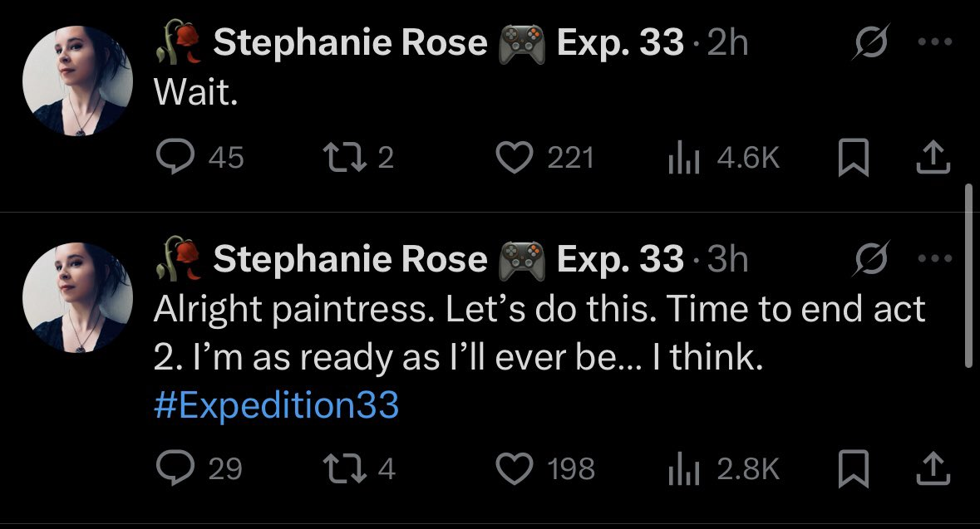Open more options on "Wait." tweet
Image resolution: width=980 pixels, height=529 pixels.
[935, 43]
